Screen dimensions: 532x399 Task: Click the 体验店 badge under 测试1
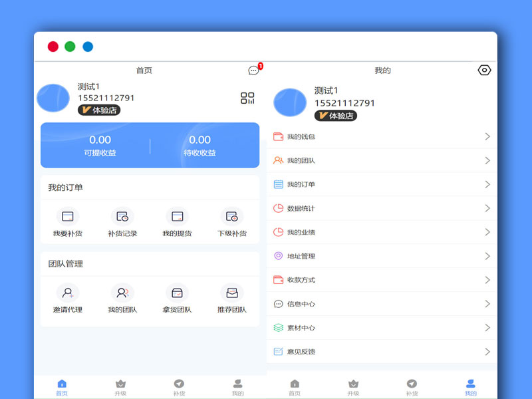100,110
